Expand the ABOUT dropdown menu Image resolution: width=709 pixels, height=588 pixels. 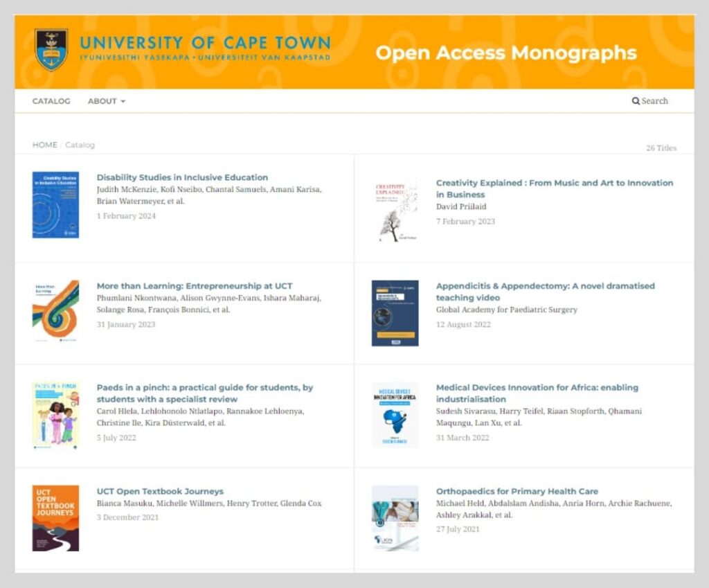105,101
